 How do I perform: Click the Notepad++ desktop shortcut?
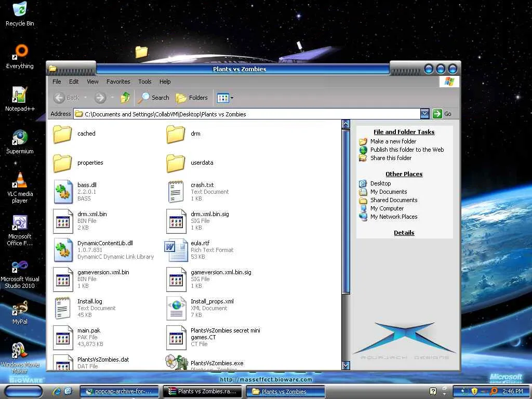pyautogui.click(x=20, y=99)
